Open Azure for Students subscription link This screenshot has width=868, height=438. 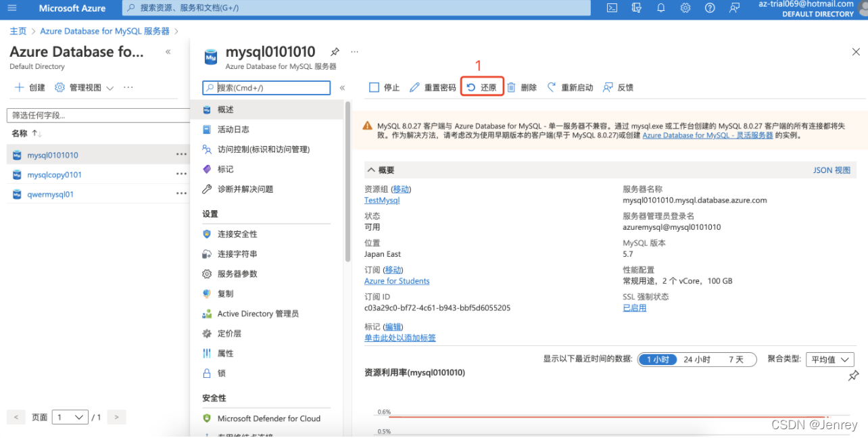point(397,281)
